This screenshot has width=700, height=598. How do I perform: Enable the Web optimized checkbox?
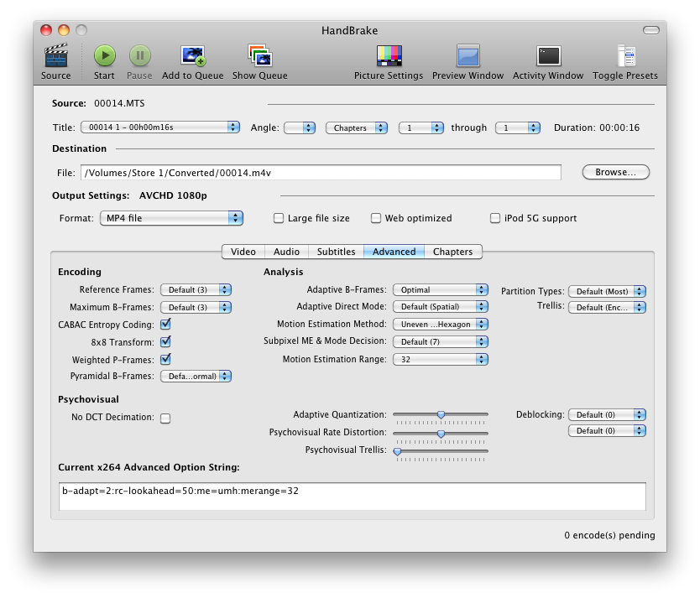376,219
